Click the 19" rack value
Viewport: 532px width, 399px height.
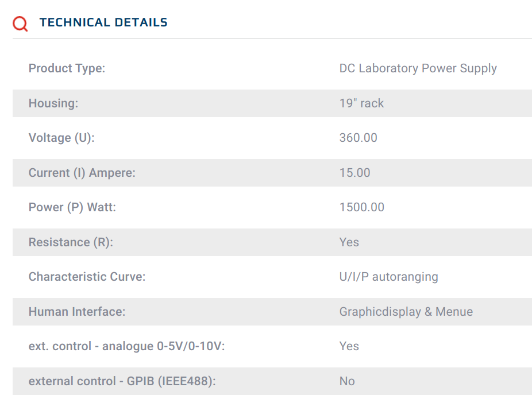[x=361, y=103]
